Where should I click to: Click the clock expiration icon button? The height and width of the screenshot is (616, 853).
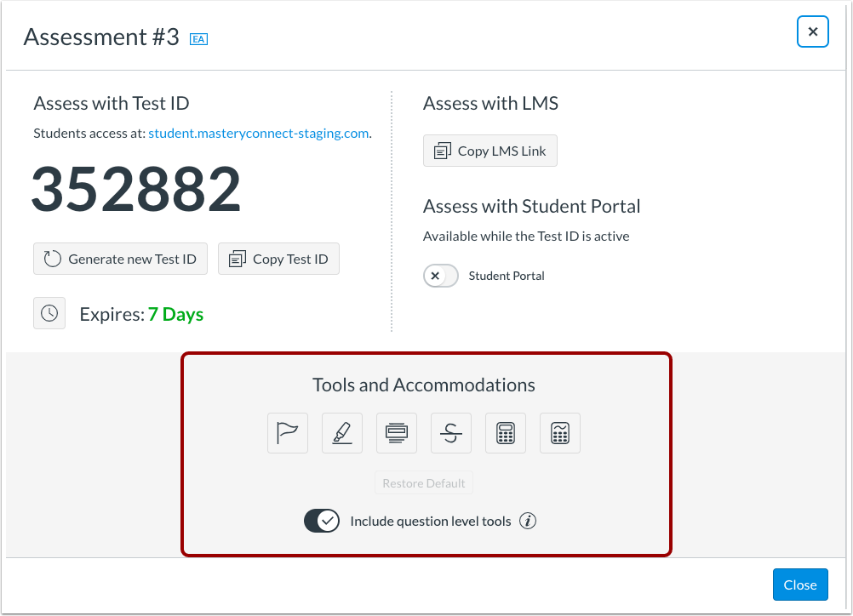pyautogui.click(x=49, y=313)
